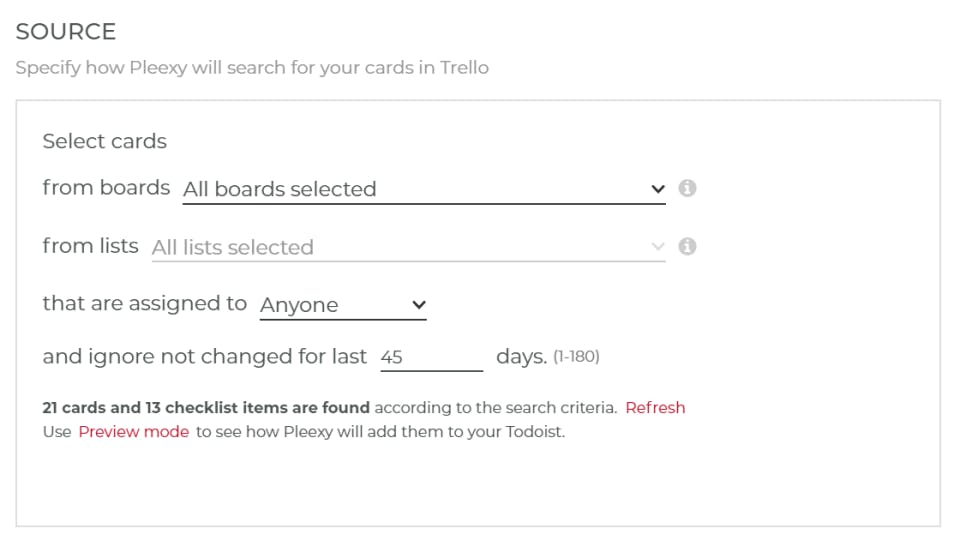This screenshot has height=546, width=960.
Task: Click the SOURCE section heading
Action: (x=66, y=32)
